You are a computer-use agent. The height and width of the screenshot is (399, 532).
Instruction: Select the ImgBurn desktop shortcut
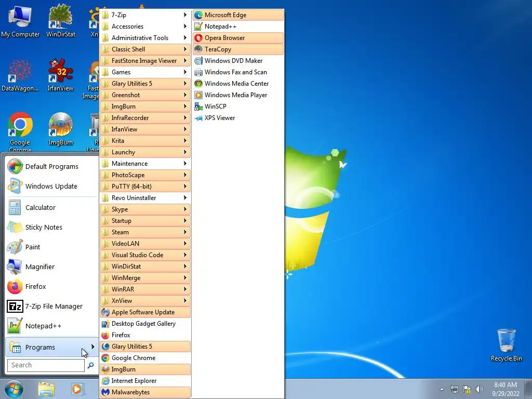[60, 129]
